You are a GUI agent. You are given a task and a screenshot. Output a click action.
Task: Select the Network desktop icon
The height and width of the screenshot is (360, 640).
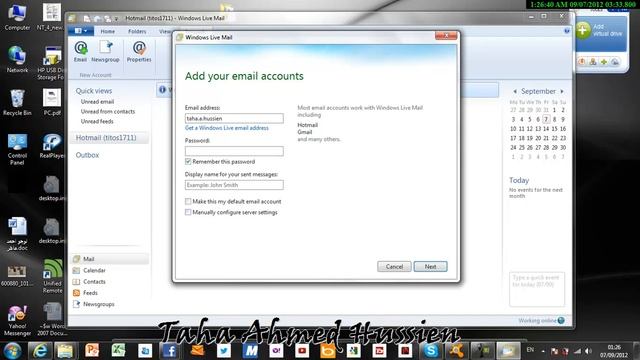point(17,60)
